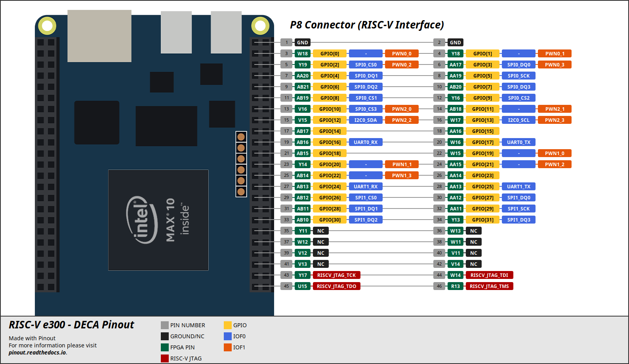Click the RISCV_JTAG_TCK label
This screenshot has width=629, height=364.
click(337, 275)
